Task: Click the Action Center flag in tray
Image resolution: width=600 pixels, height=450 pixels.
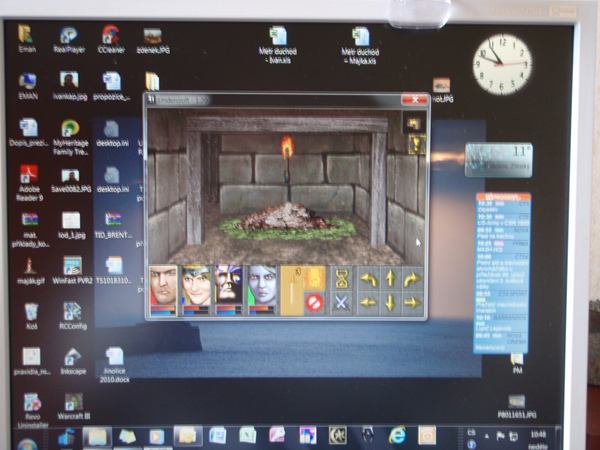Action: tap(500, 436)
